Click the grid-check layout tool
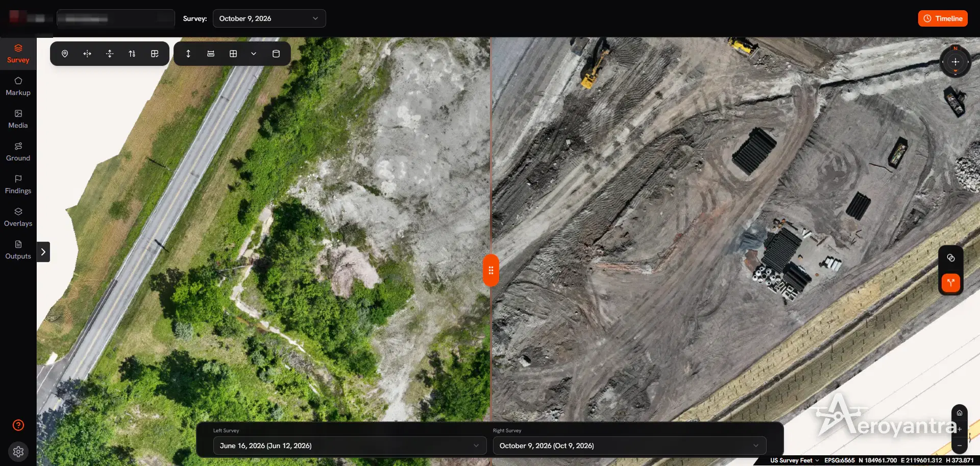This screenshot has width=980, height=466. [155, 54]
